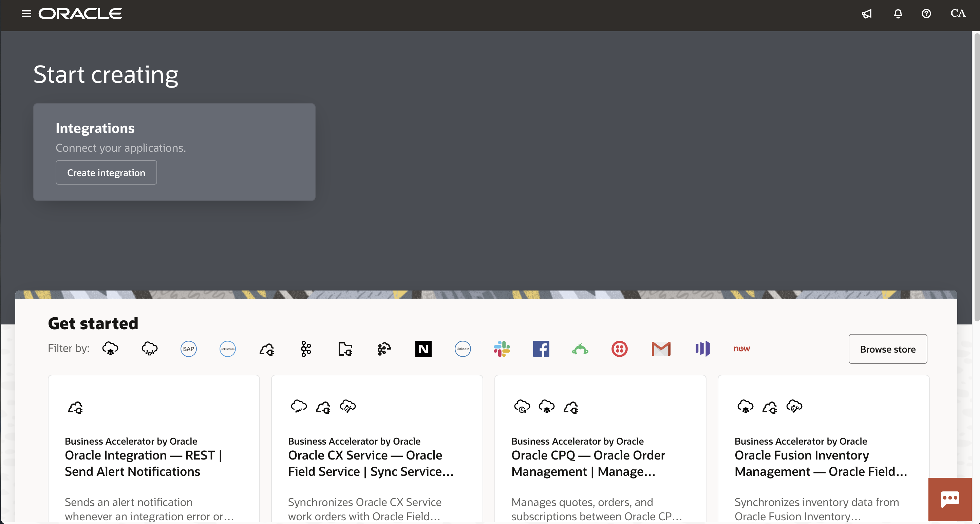Viewport: 980px width, 524px height.
Task: Open the hamburger navigation menu
Action: pos(26,14)
